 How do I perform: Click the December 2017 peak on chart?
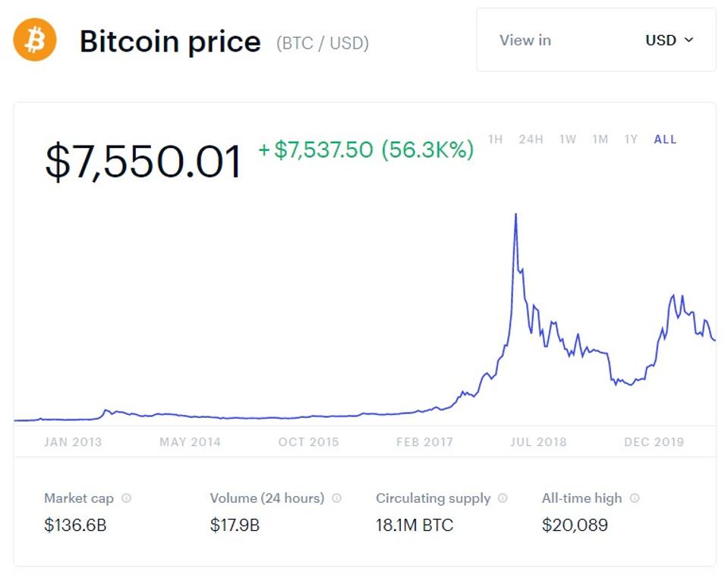click(x=515, y=216)
